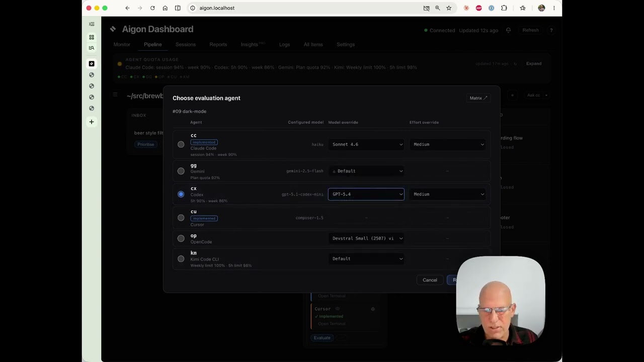Select the cu Cursor radio button
644x362 pixels.
click(181, 218)
